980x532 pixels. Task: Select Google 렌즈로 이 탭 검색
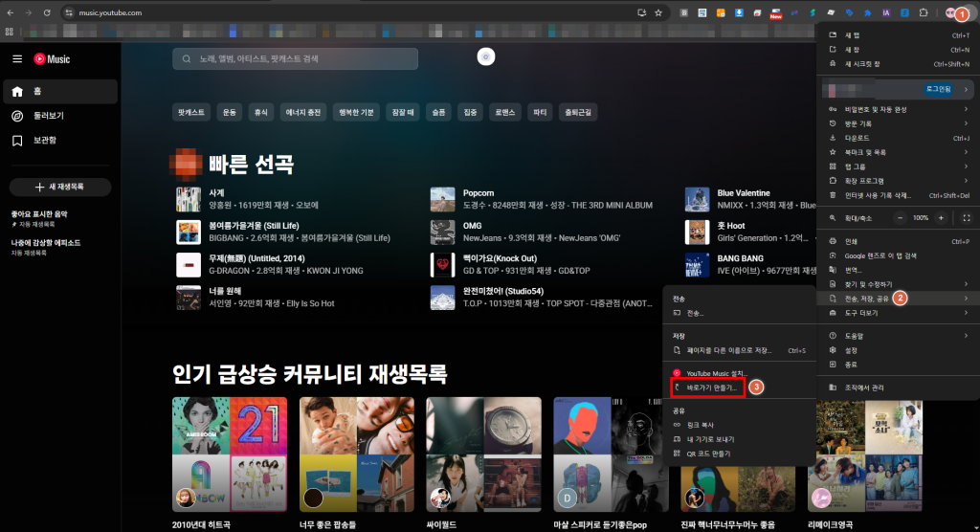(x=898, y=255)
